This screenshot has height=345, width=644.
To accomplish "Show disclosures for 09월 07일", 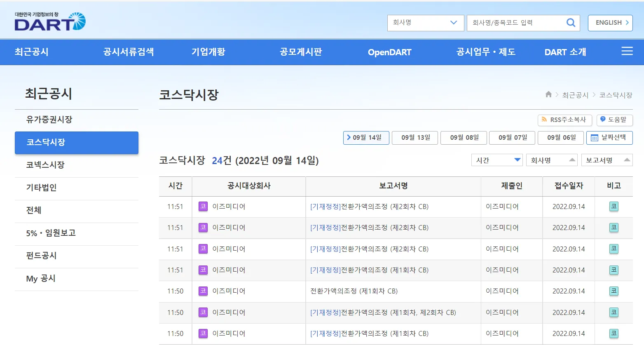I will tap(513, 138).
